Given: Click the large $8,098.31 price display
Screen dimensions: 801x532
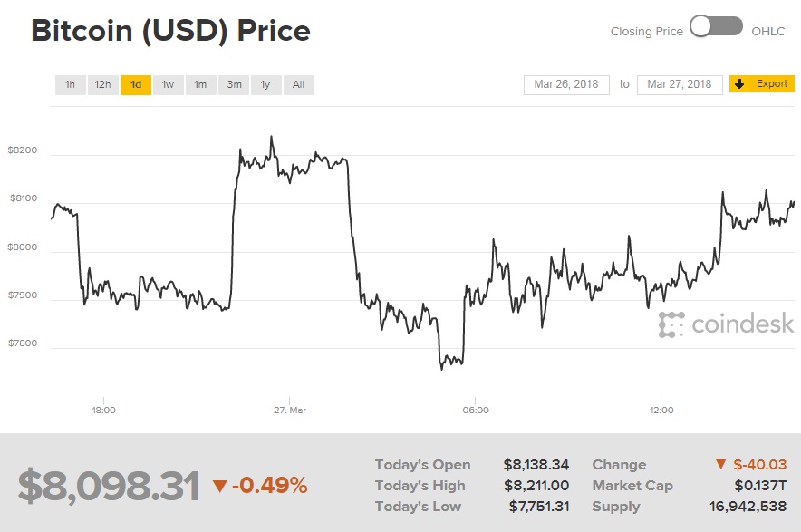Looking at the screenshot, I should (x=109, y=484).
